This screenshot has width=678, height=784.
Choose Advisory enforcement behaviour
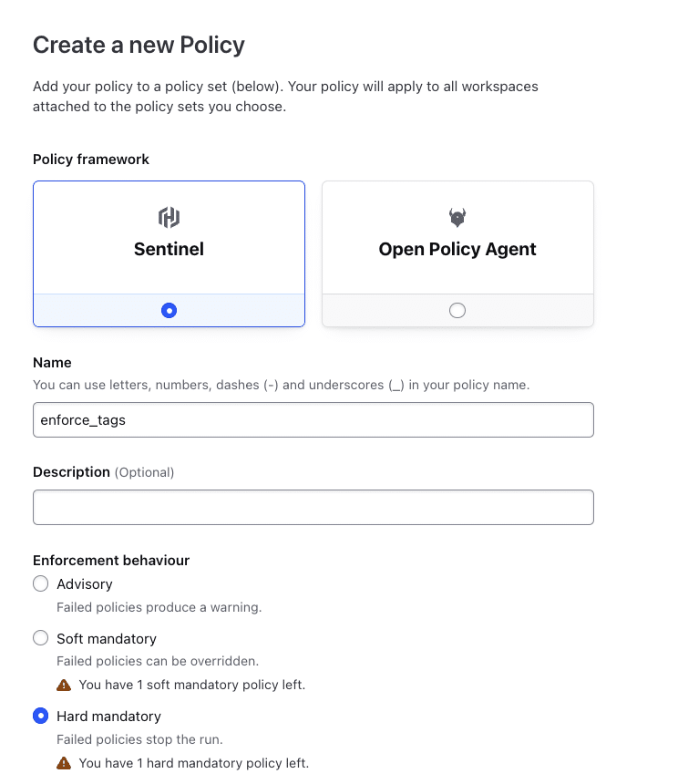point(40,583)
